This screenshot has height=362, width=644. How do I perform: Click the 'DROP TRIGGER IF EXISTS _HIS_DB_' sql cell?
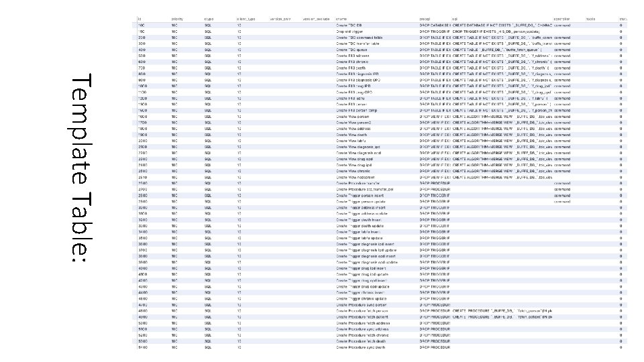click(x=496, y=32)
